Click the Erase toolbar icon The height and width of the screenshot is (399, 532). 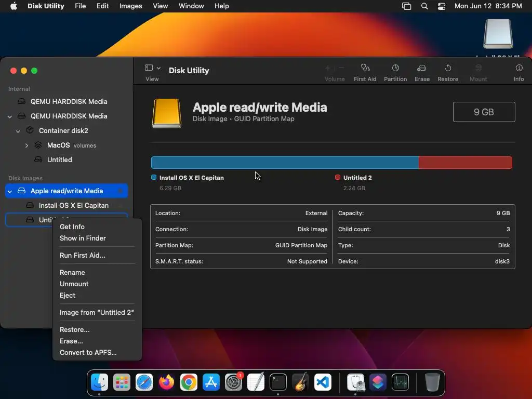tap(422, 68)
